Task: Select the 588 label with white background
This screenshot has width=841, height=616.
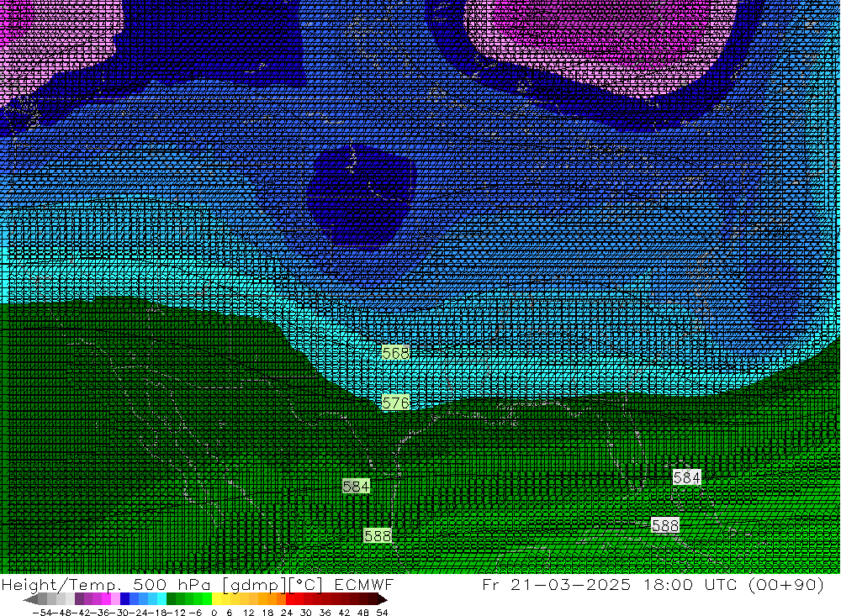Action: (665, 525)
